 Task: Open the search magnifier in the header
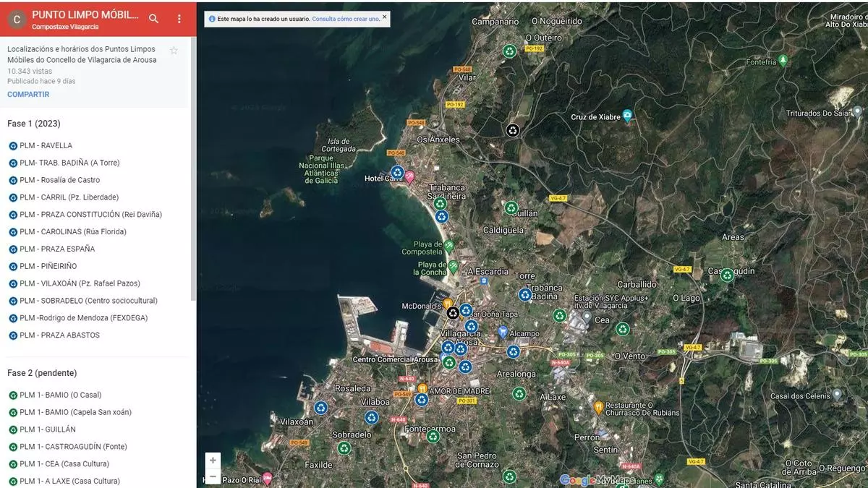tap(153, 19)
